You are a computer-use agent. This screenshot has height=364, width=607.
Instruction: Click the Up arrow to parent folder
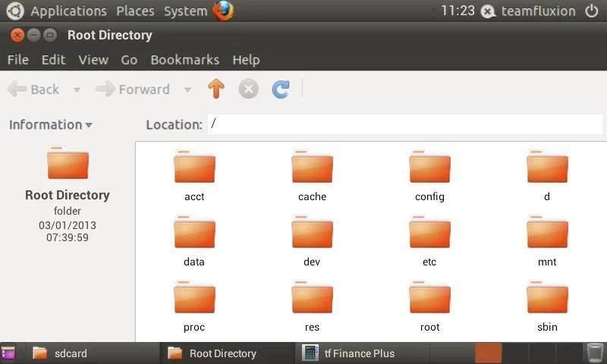point(216,89)
